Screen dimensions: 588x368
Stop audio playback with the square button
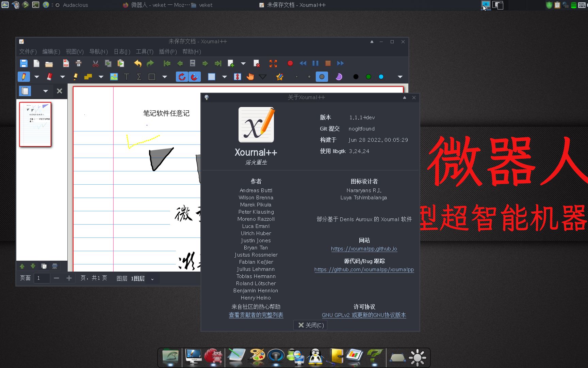click(328, 63)
